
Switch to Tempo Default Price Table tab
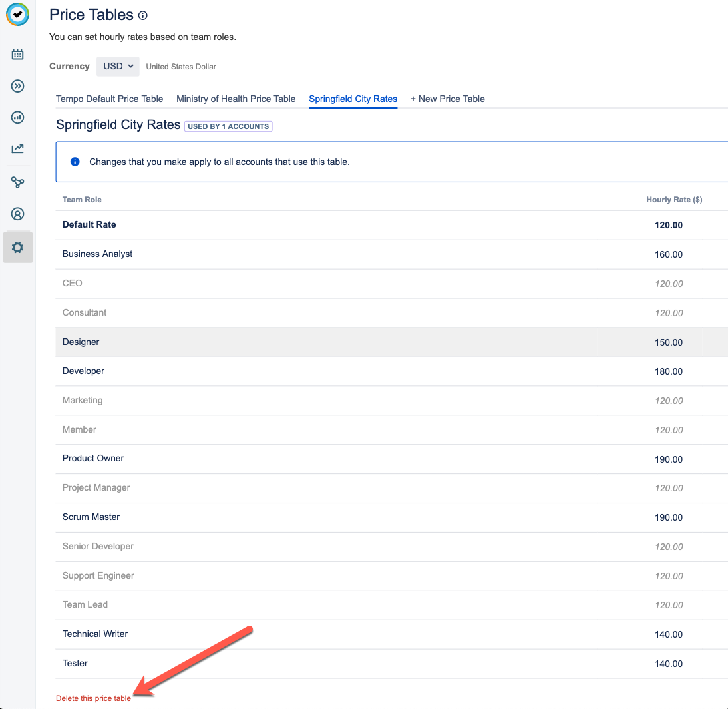point(109,99)
